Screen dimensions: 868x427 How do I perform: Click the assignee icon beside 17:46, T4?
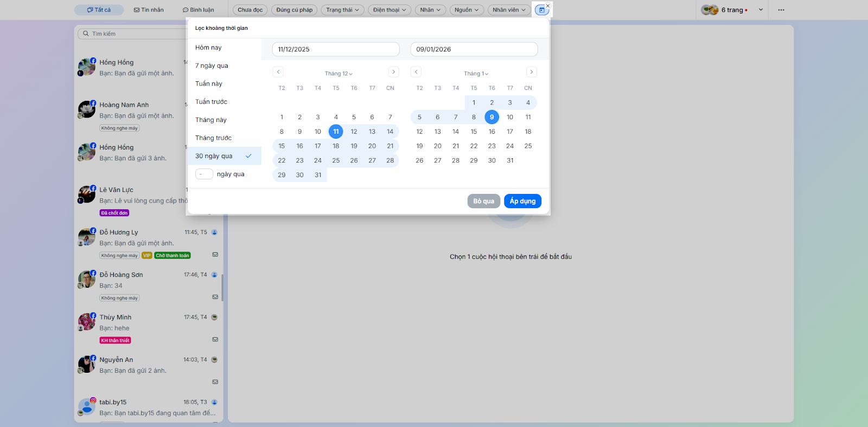(x=214, y=275)
